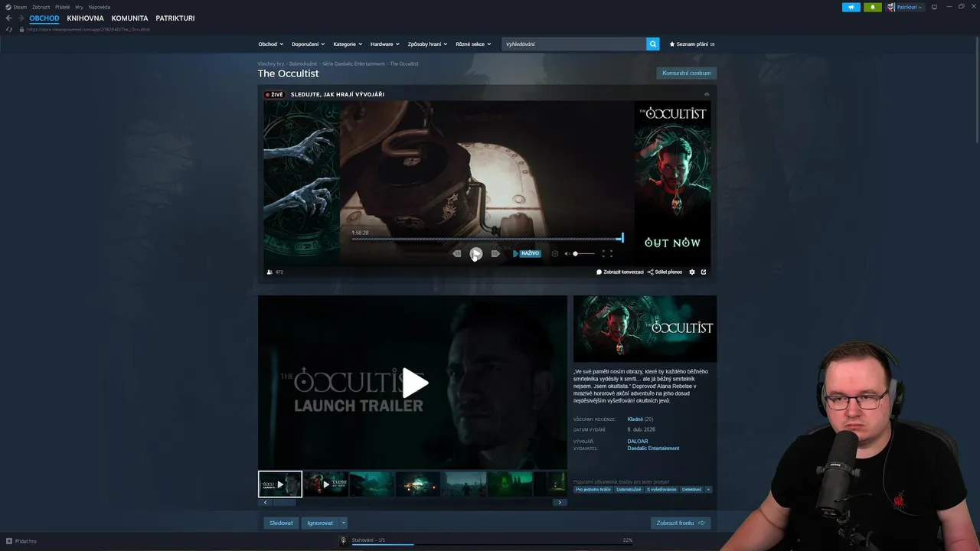Select the second trailer thumbnail
The image size is (980, 551).
[326, 484]
